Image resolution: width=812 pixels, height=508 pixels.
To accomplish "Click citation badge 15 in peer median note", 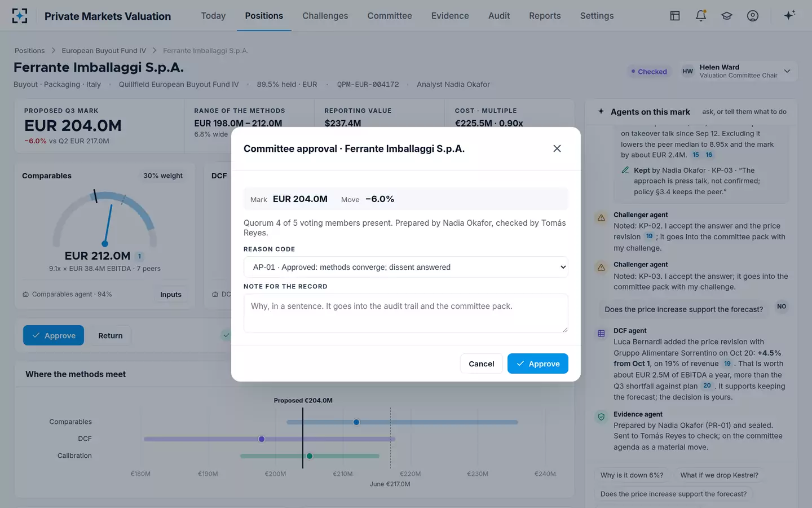I will 696,155.
